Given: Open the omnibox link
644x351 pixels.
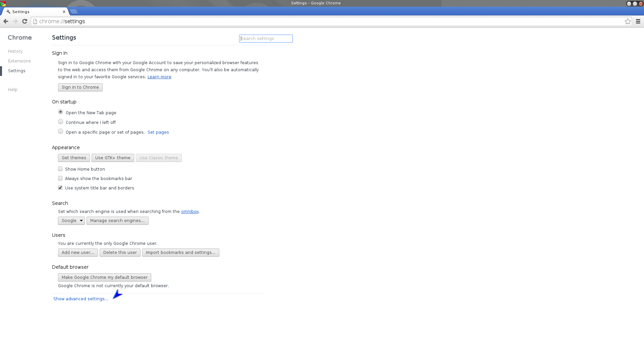Looking at the screenshot, I should (190, 212).
